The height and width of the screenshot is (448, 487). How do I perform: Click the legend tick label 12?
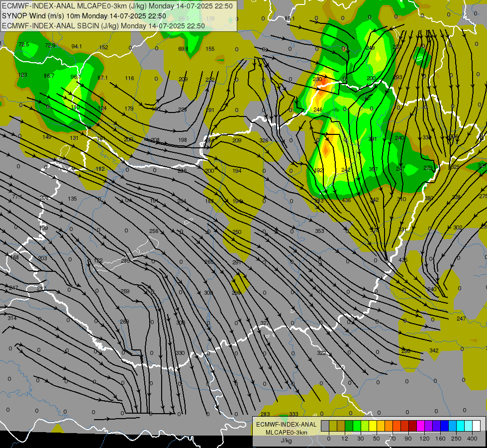coord(344,439)
